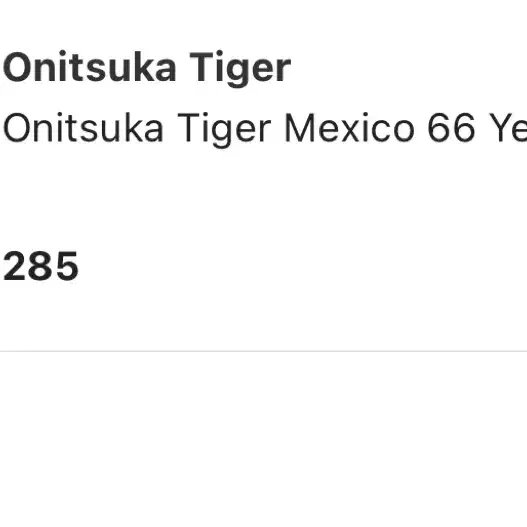Screen dimensions: 527x527
Task: Click the word Onitsuka in the product title
Action: click(83, 128)
